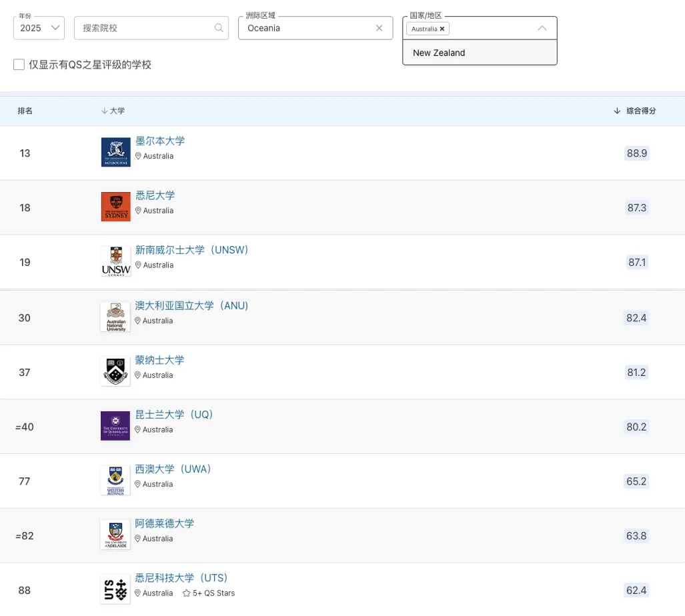
Task: Click the 62.4 score for UTS
Action: click(x=636, y=591)
